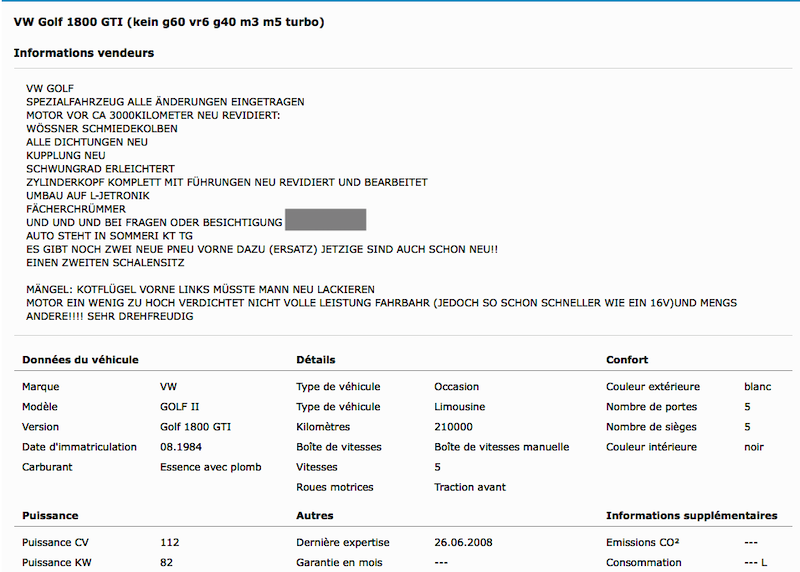Screen dimensions: 800x572
Task: Click the 'UMBAU AUF L-JETRONIK' line
Action: coord(88,196)
